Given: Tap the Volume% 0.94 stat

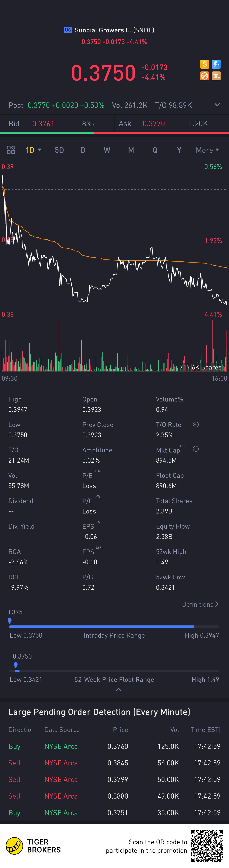Looking at the screenshot, I should (x=169, y=404).
